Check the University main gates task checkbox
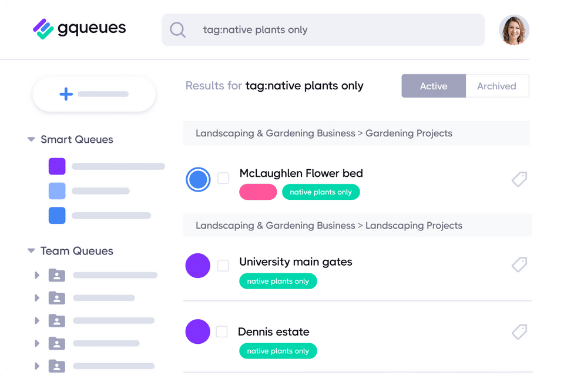 coord(223,266)
